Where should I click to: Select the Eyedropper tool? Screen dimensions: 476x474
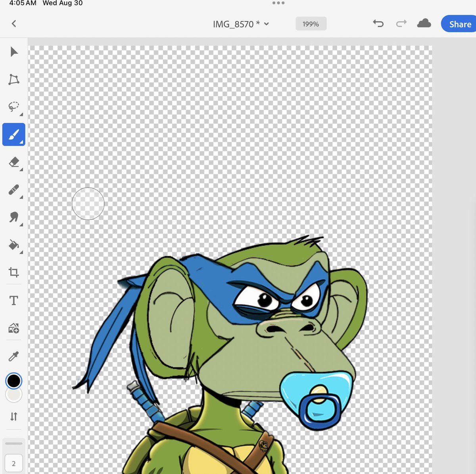click(x=14, y=356)
